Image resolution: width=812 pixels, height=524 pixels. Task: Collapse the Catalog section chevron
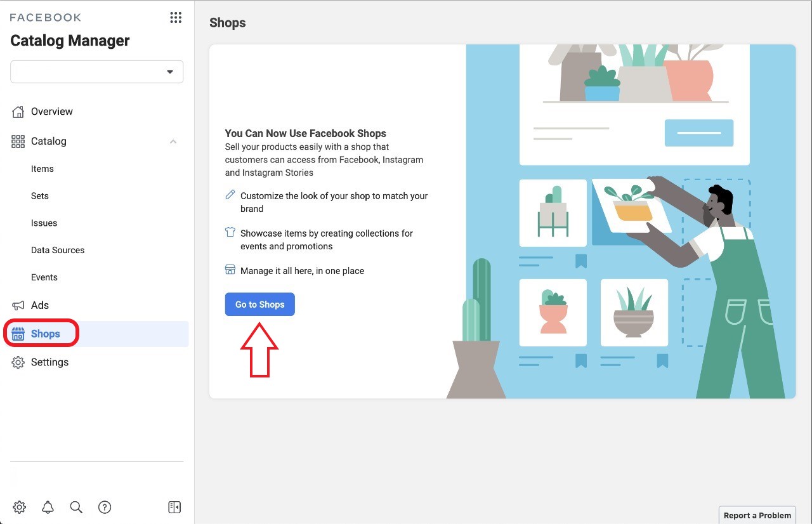click(173, 141)
